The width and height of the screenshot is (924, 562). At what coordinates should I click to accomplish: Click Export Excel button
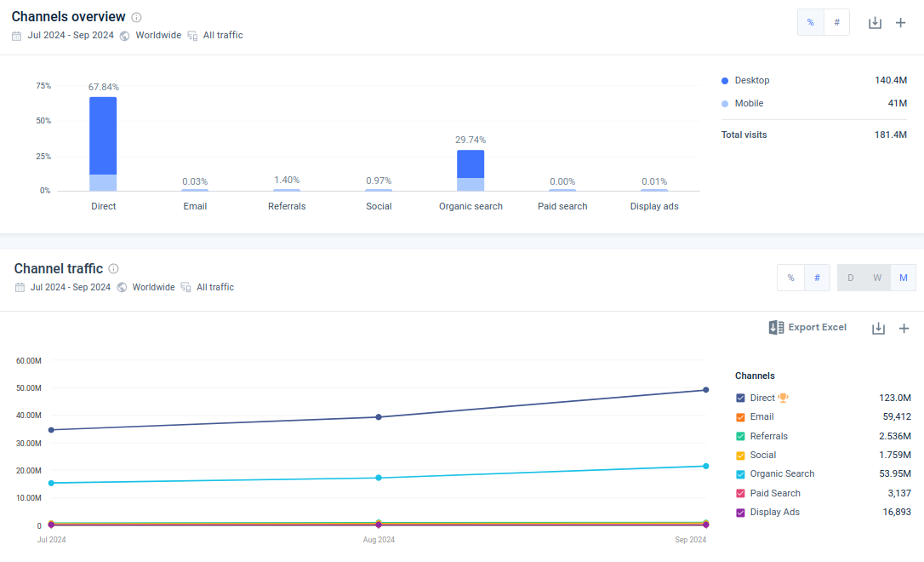[x=808, y=327]
